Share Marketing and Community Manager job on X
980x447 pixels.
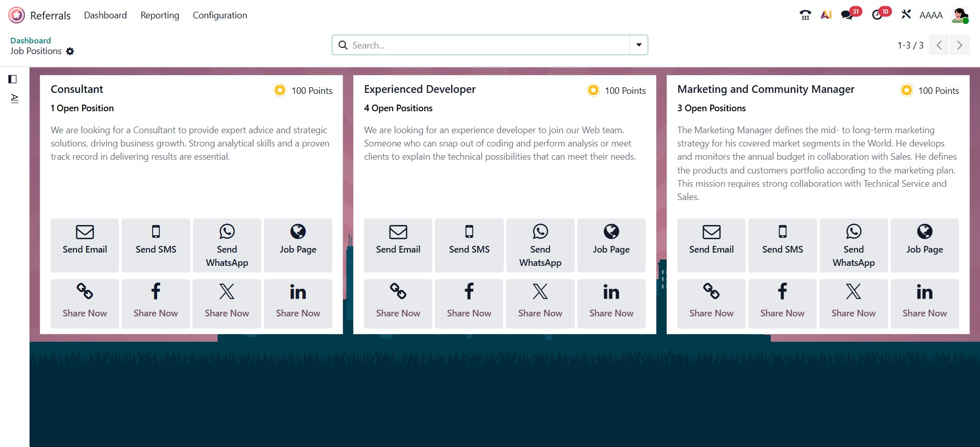pyautogui.click(x=853, y=304)
